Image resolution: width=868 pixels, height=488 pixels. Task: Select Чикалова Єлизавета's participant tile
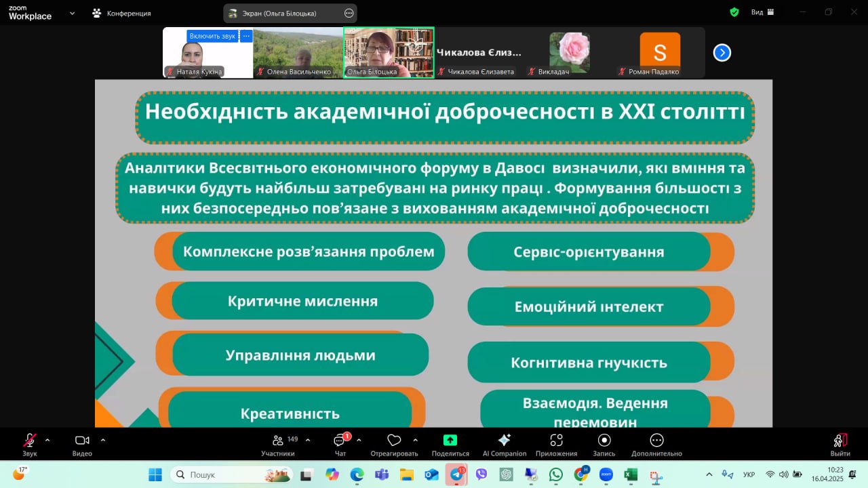[x=479, y=53]
